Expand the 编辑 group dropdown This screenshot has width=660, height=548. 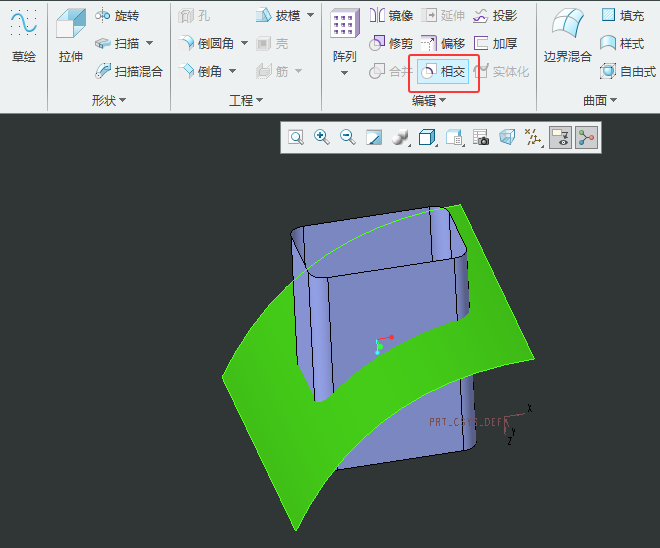click(428, 101)
